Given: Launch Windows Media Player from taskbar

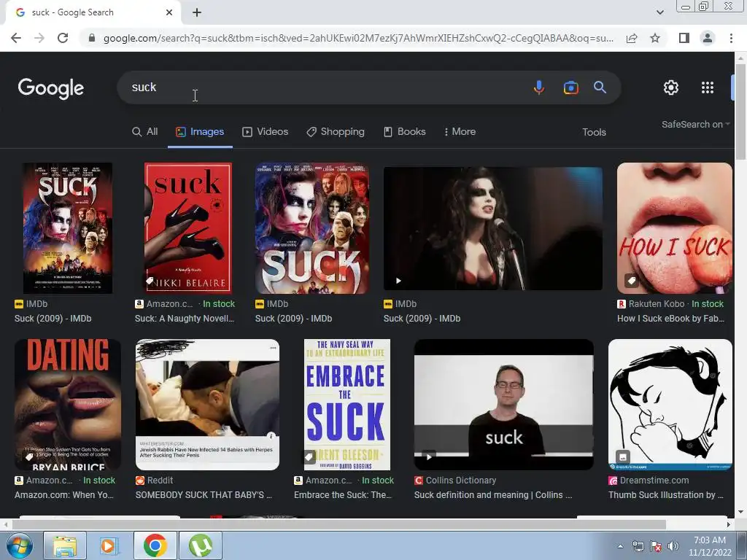Looking at the screenshot, I should (x=109, y=545).
